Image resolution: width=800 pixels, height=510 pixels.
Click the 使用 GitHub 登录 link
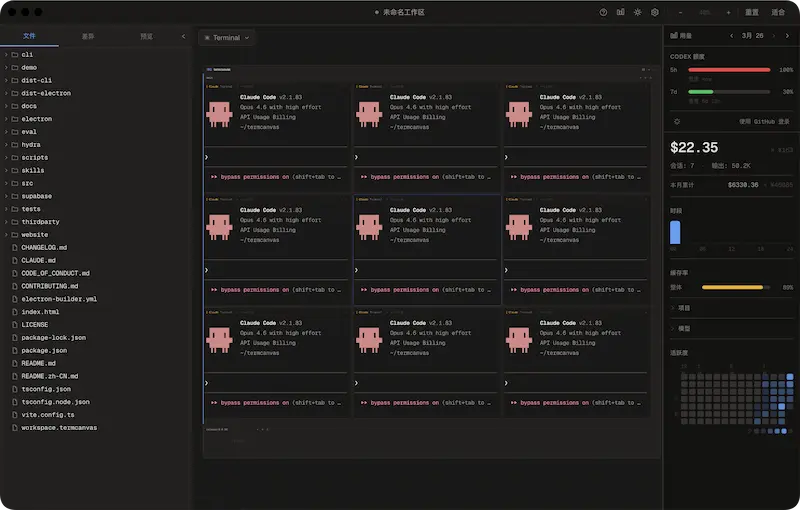[764, 121]
